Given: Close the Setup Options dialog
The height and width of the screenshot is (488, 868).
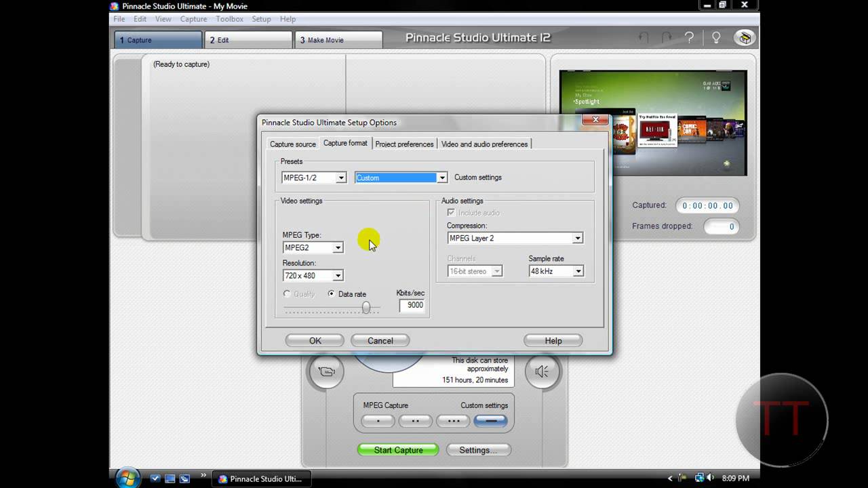Looking at the screenshot, I should (595, 120).
